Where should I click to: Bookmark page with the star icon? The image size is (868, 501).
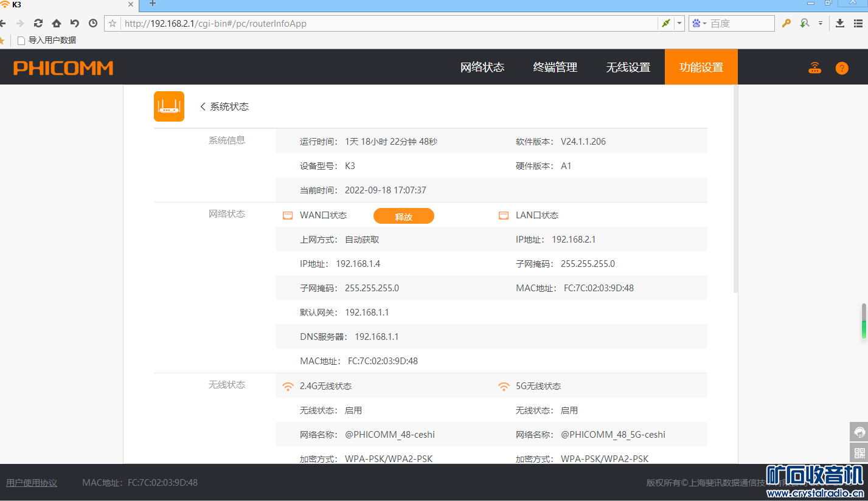pos(113,23)
